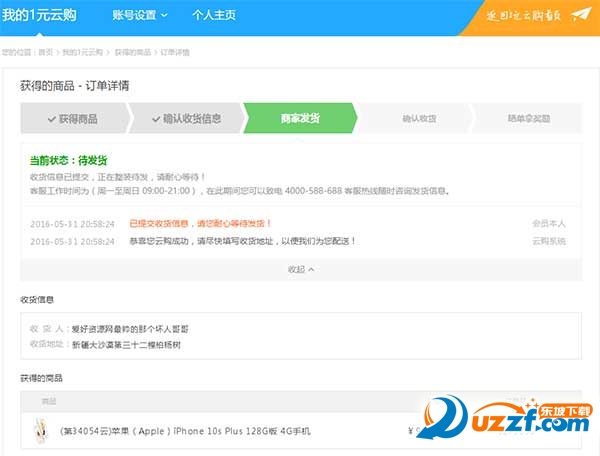Open 获得的商品 breadcrumb link
This screenshot has height=456, width=600.
point(133,52)
